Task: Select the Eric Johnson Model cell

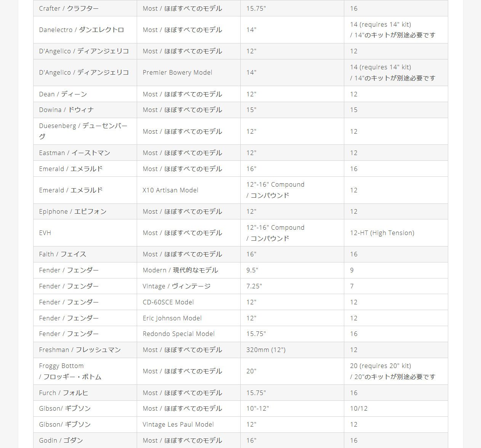Action: 172,318
